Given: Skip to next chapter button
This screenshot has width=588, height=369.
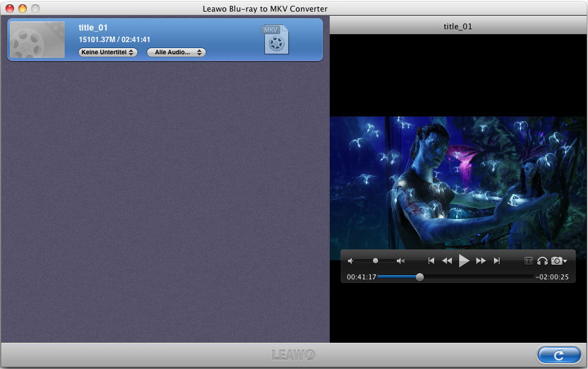Looking at the screenshot, I should (x=497, y=260).
